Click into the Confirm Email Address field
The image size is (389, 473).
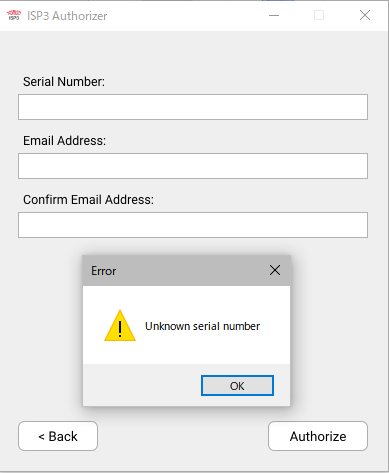click(193, 225)
